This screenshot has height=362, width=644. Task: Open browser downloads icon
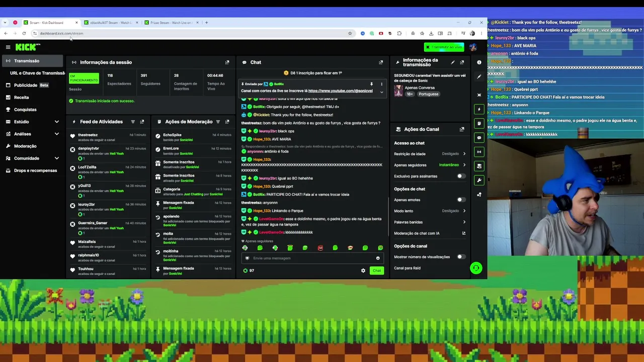pos(431,34)
